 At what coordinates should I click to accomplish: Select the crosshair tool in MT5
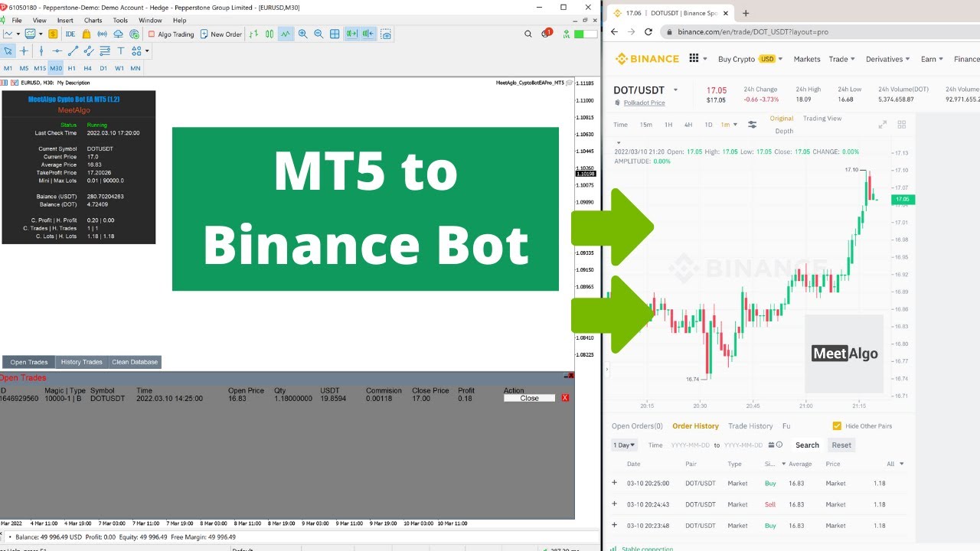coord(24,51)
